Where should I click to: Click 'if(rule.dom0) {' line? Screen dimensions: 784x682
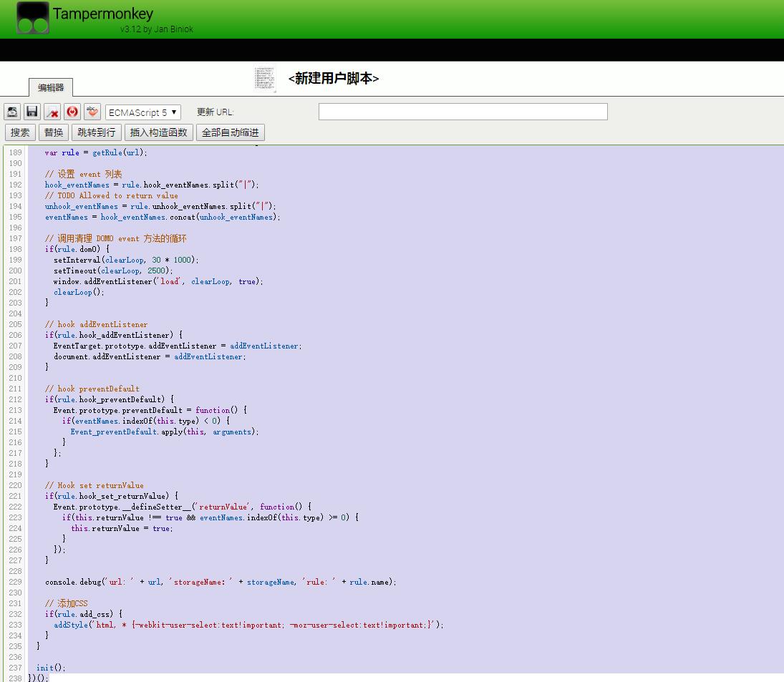pos(77,249)
